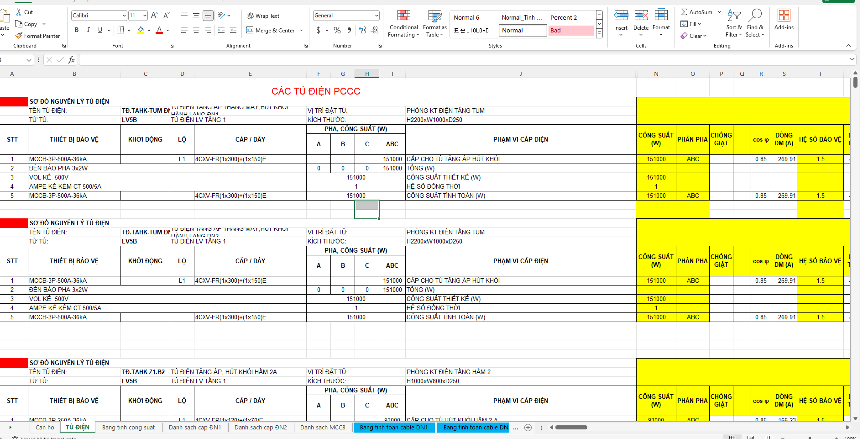The width and height of the screenshot is (868, 439).
Task: Toggle Italic text style
Action: (88, 30)
